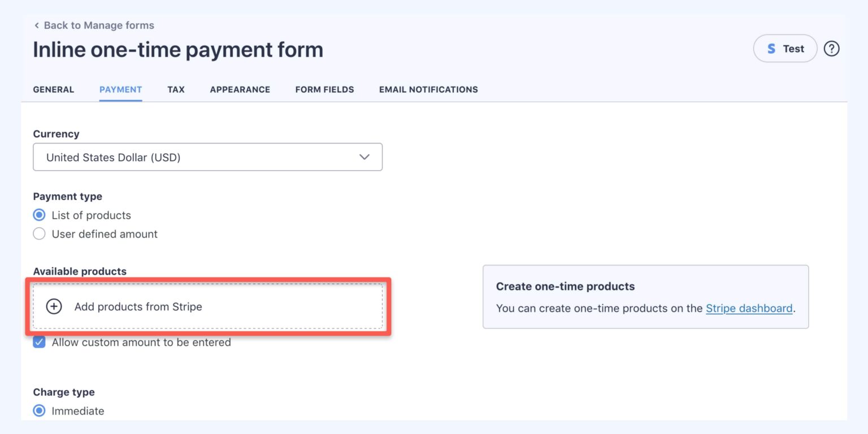Go to the Appearance tab
Image resolution: width=868 pixels, height=434 pixels.
click(240, 89)
